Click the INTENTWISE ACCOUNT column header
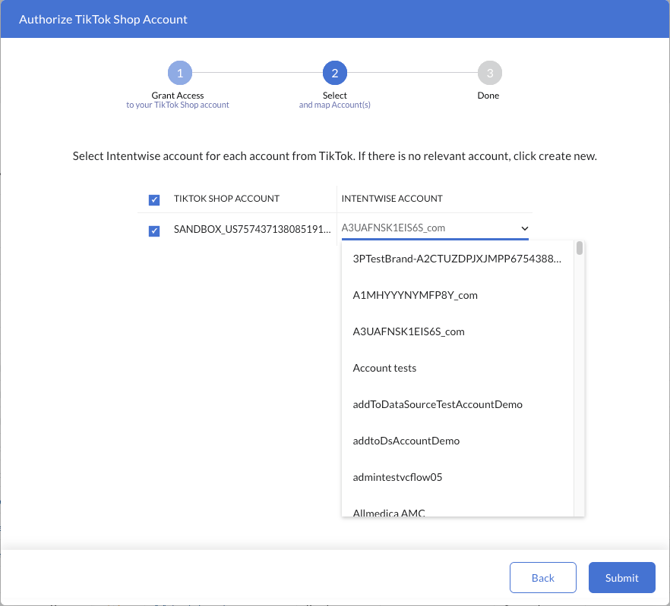This screenshot has height=606, width=670. (x=392, y=199)
